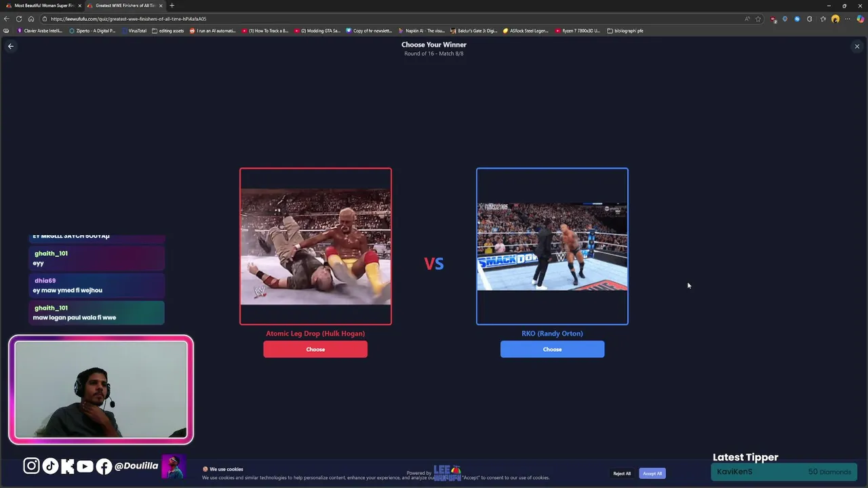Click KaviKenS latest tipper entry
The height and width of the screenshot is (488, 868).
[x=784, y=472]
